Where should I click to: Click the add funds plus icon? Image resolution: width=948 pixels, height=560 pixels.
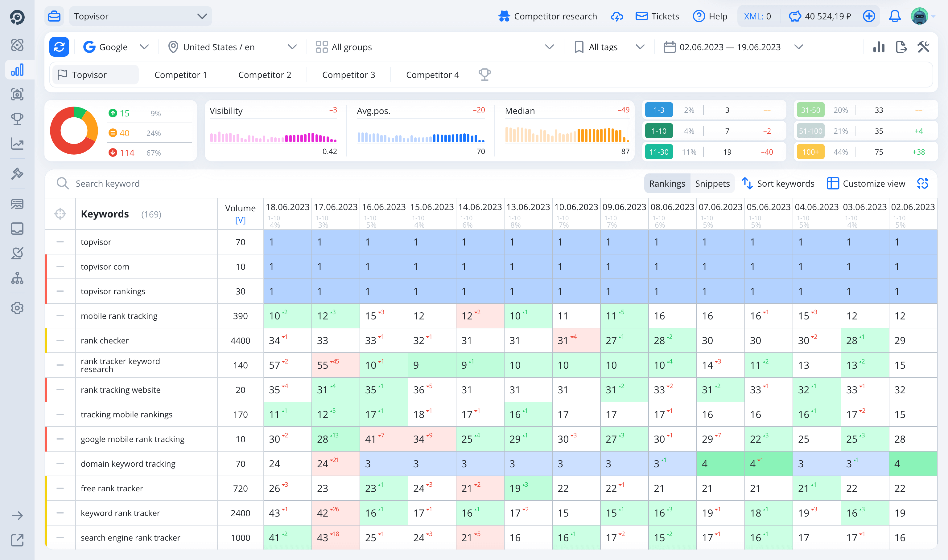pyautogui.click(x=869, y=16)
